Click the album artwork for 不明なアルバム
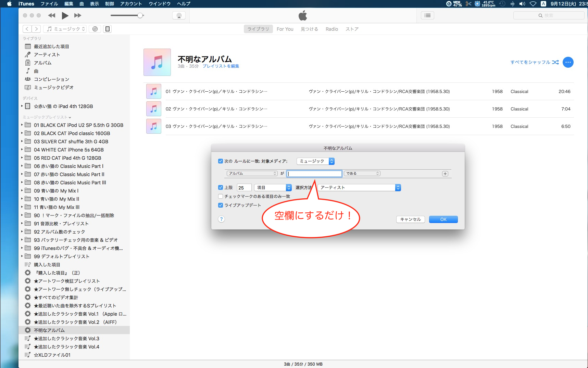This screenshot has width=588, height=368. tap(157, 62)
